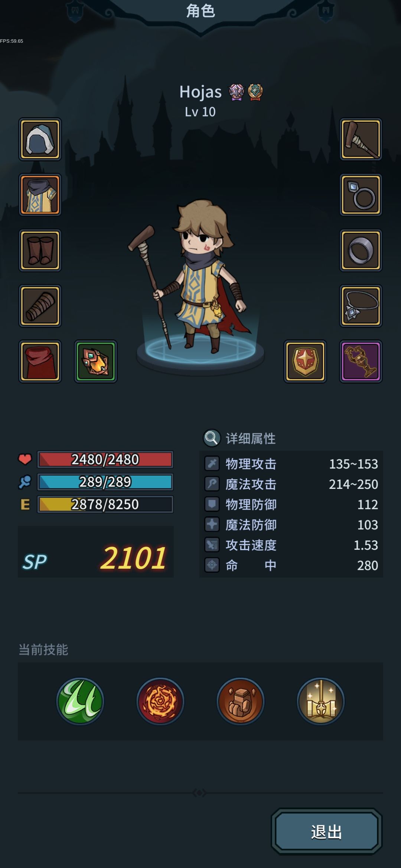Viewport: 401px width, 868px height.
Task: Open the purple trophy item slot
Action: click(x=361, y=362)
